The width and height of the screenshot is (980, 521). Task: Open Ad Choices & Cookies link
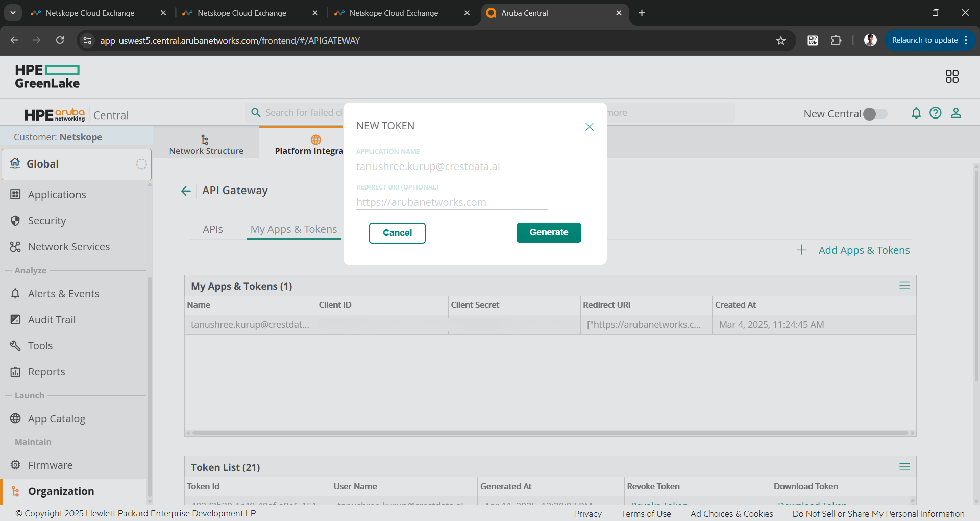731,514
